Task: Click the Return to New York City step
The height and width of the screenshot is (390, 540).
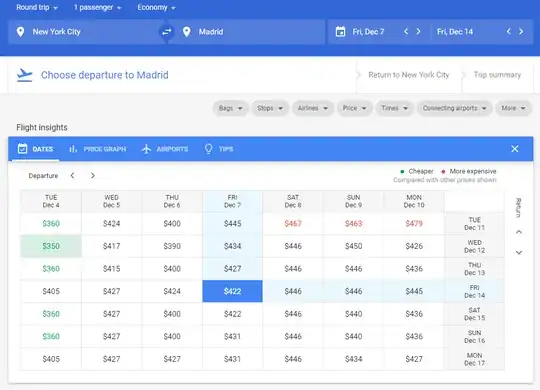Action: point(409,75)
